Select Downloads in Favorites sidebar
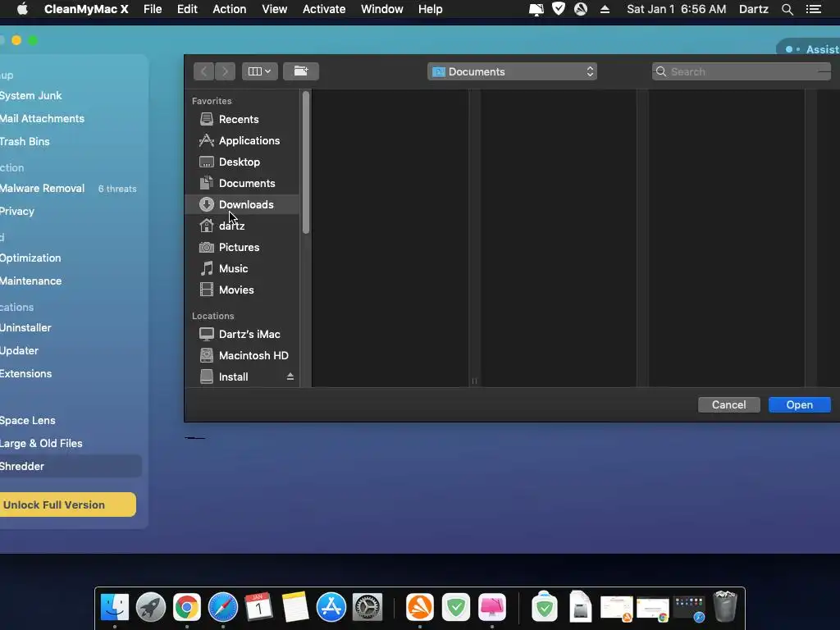The image size is (840, 630). pyautogui.click(x=242, y=204)
